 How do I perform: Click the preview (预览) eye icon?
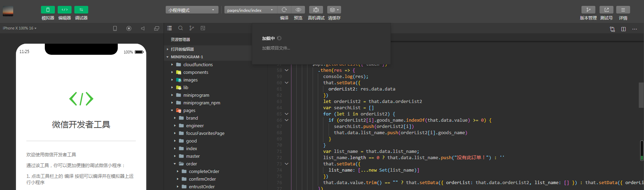coord(298,10)
